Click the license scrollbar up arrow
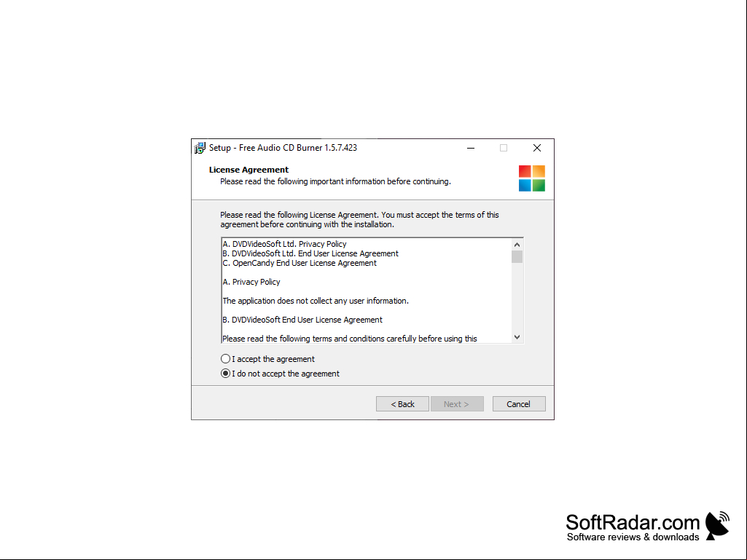This screenshot has width=747, height=560. click(x=517, y=244)
